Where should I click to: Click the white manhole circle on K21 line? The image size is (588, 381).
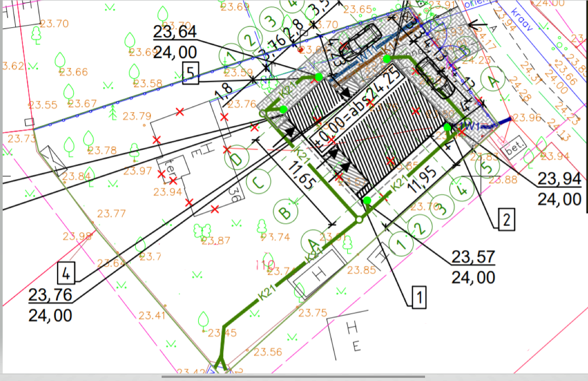click(358, 220)
